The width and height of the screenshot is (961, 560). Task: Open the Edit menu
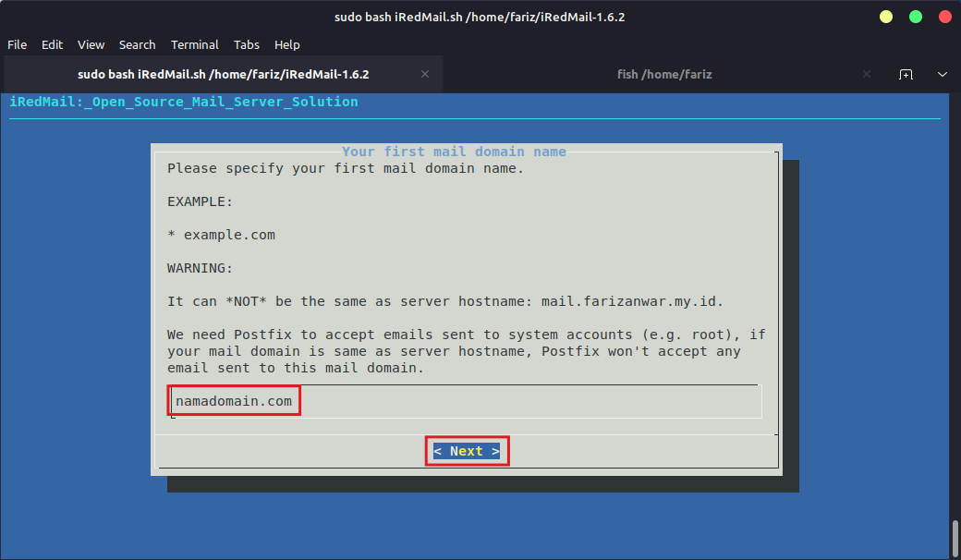point(52,44)
